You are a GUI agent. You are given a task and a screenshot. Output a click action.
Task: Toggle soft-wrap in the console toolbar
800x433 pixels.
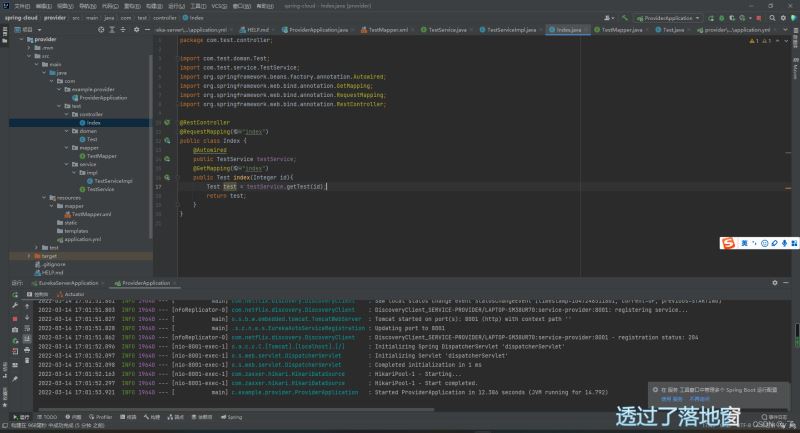[x=27, y=329]
